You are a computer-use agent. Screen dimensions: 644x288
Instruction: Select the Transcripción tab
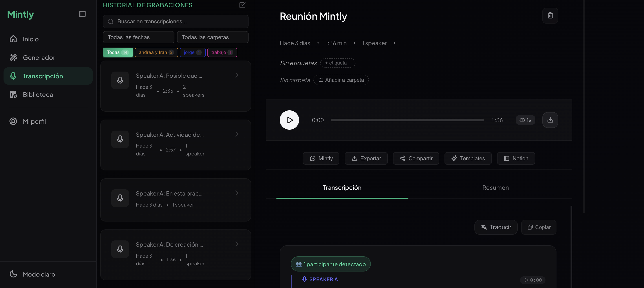click(342, 187)
